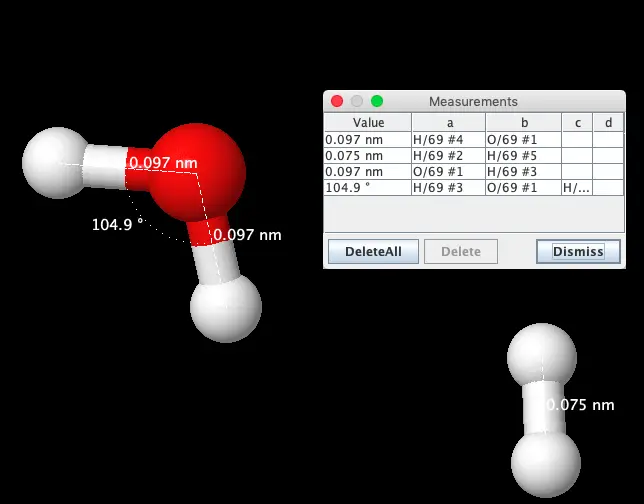The height and width of the screenshot is (504, 644).
Task: Select the lower hydrogen atom of water
Action: 226,306
